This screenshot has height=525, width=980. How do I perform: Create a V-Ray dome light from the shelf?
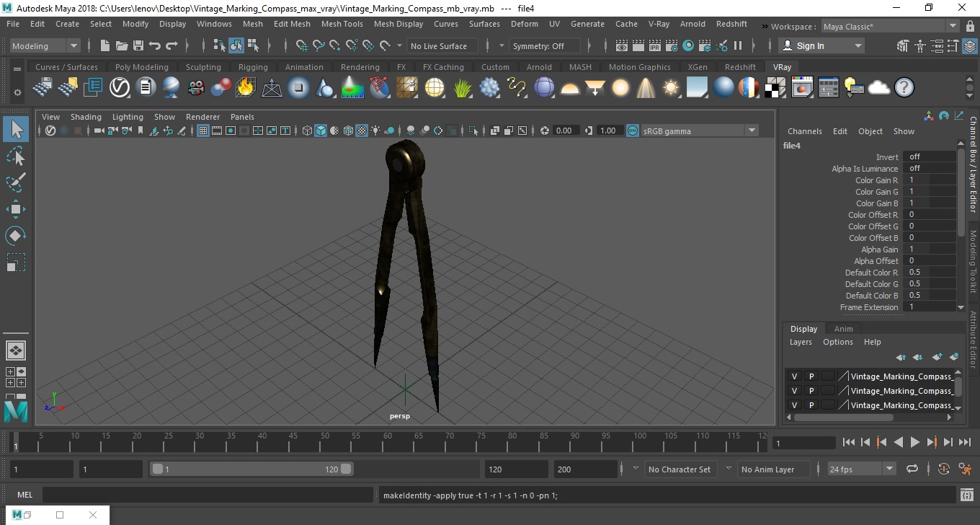click(x=570, y=88)
